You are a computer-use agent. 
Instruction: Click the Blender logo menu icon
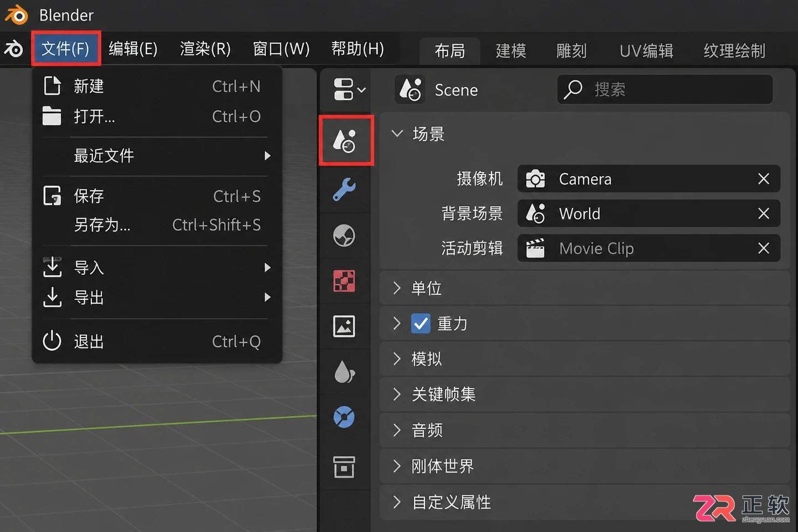coord(13,49)
